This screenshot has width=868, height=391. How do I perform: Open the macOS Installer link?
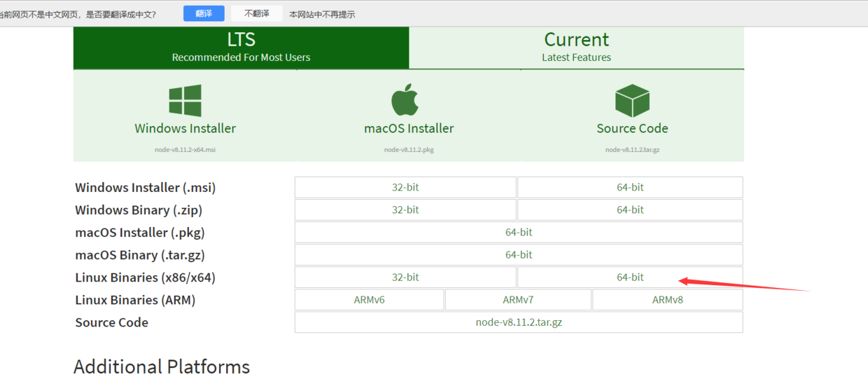(x=409, y=128)
